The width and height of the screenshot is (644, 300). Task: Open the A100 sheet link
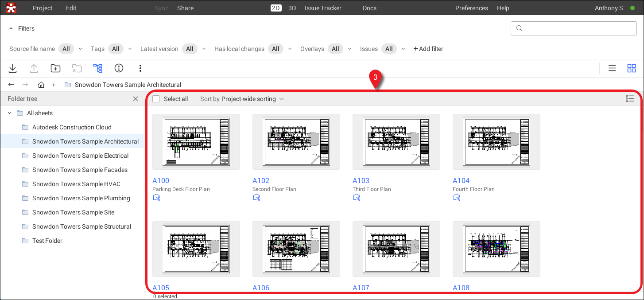tap(161, 180)
